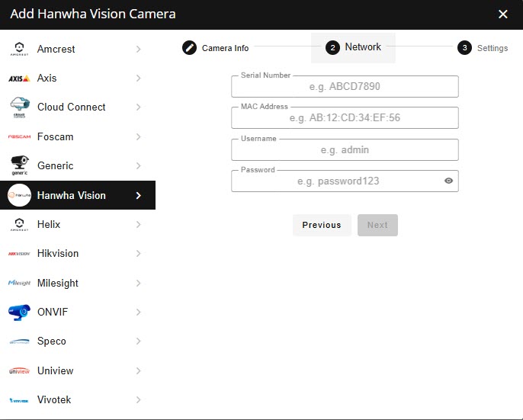This screenshot has height=420, width=523.
Task: Click the Amcrest brand logo icon
Action: pos(19,50)
